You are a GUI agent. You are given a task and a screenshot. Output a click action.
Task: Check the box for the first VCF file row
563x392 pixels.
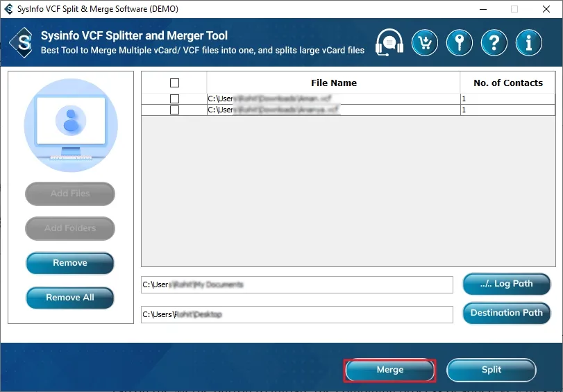[x=174, y=99]
